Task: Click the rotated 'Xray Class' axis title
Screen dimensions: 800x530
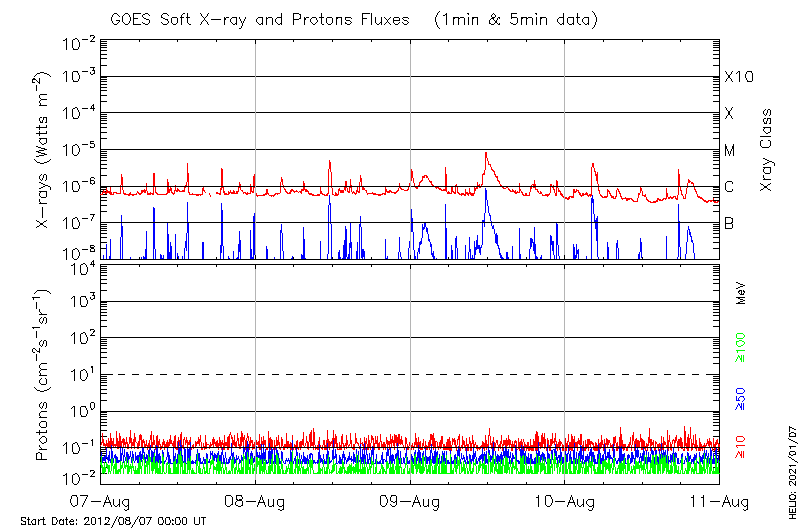Action: click(x=767, y=150)
